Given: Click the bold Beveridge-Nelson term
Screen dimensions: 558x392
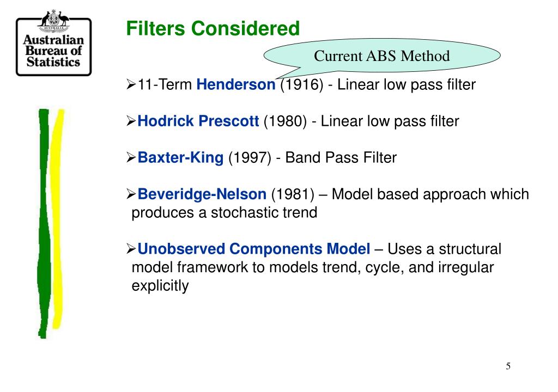Looking at the screenshot, I should [202, 194].
